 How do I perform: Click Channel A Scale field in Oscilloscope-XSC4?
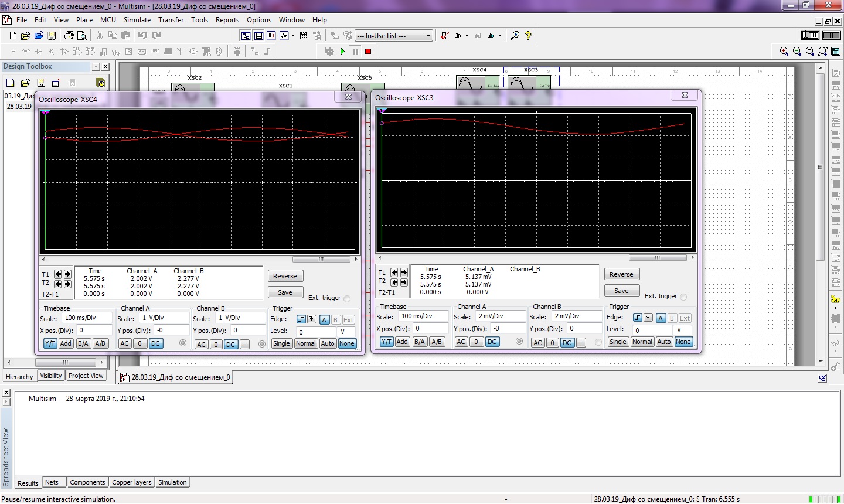[165, 318]
